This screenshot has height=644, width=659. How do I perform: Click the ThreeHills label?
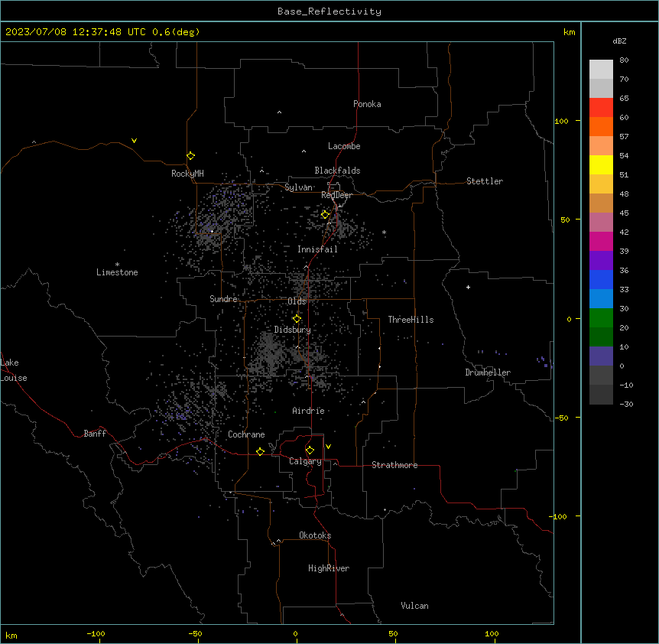pyautogui.click(x=411, y=320)
